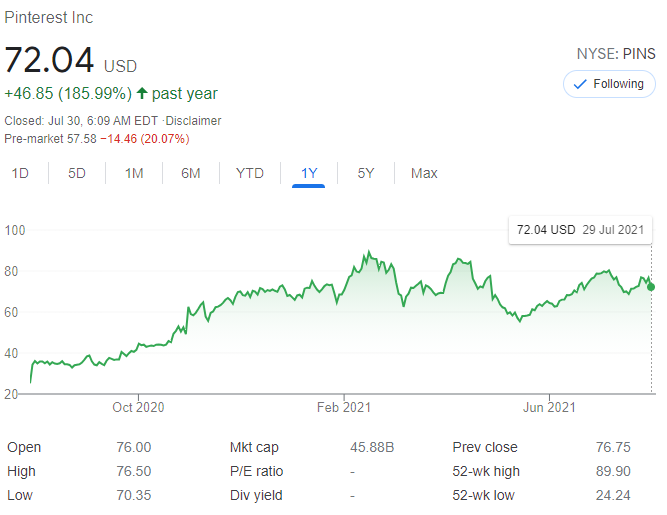Click the Prev close label
The width and height of the screenshot is (667, 515).
tap(485, 447)
